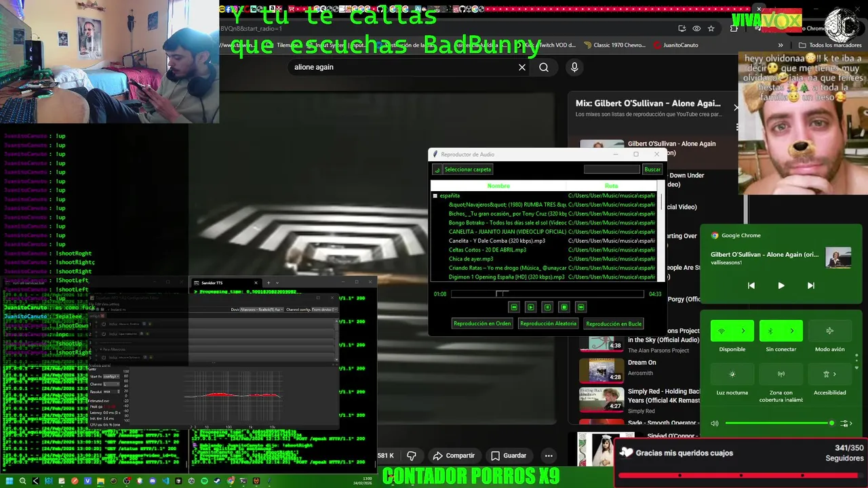868x488 pixels.
Task: Enable Reproducción en Bucle mode
Action: 614,323
